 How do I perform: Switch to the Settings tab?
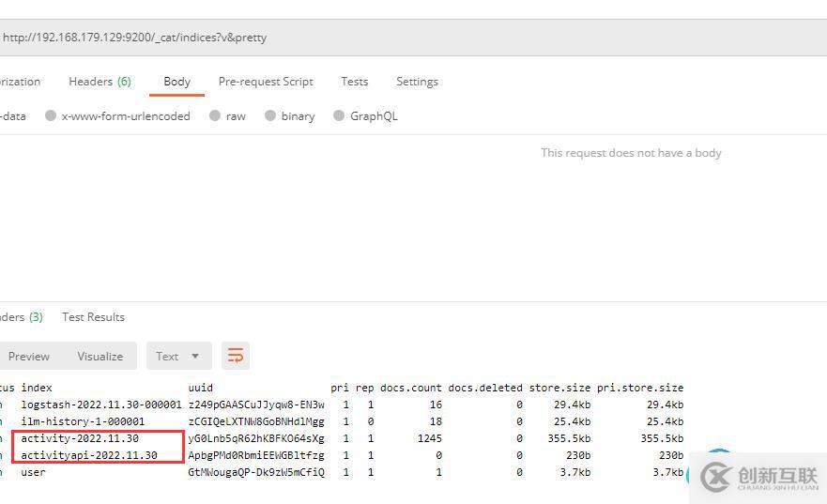(417, 82)
